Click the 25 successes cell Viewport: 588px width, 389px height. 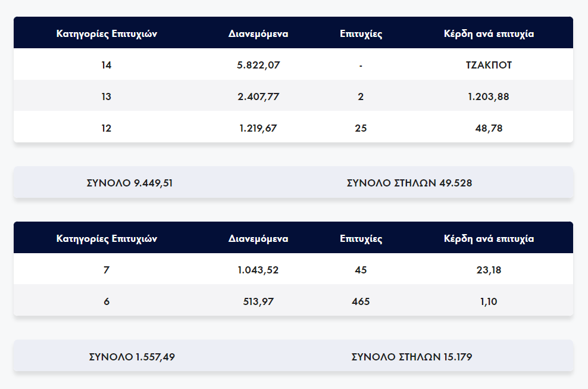[361, 127]
